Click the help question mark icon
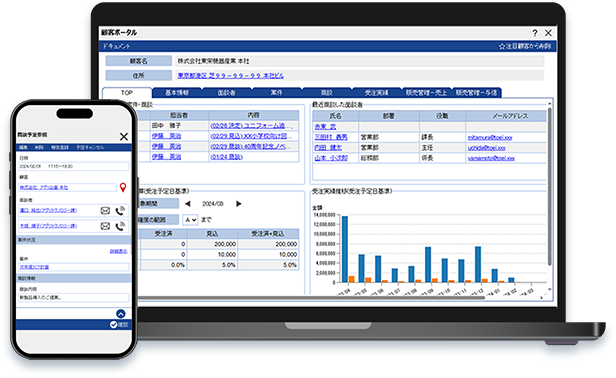Image resolution: width=616 pixels, height=378 pixels. (x=535, y=33)
